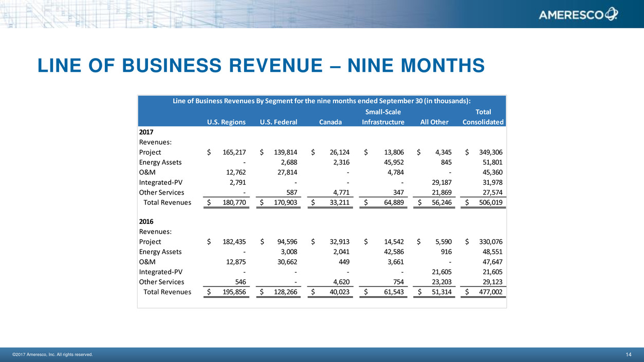Click the slide page number 14
This screenshot has width=644, height=362.
tap(628, 354)
